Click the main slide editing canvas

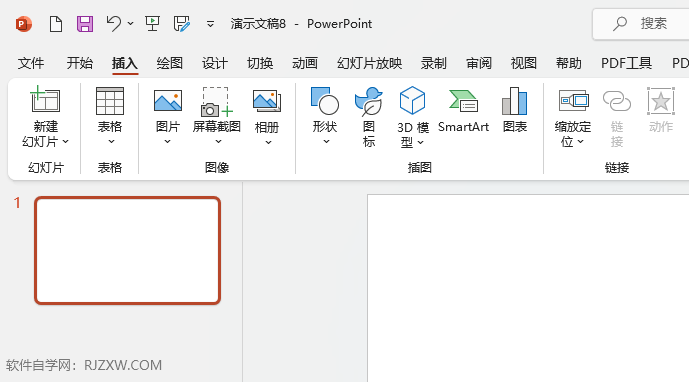click(528, 288)
